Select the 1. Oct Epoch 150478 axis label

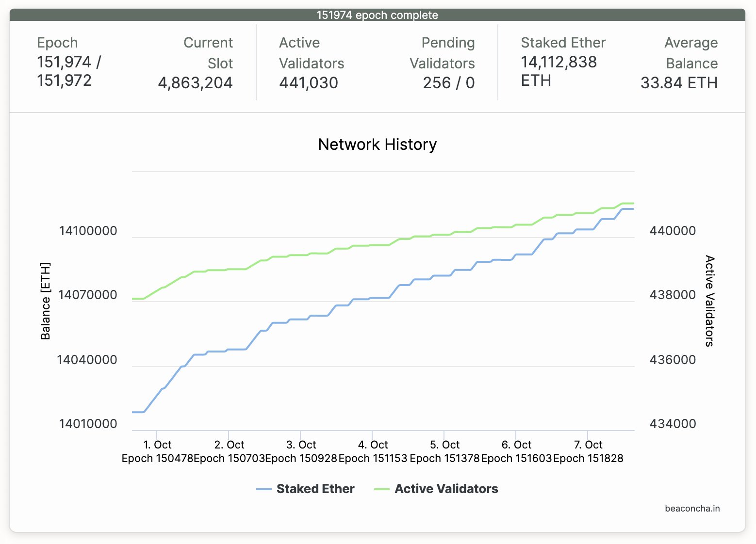pos(157,451)
